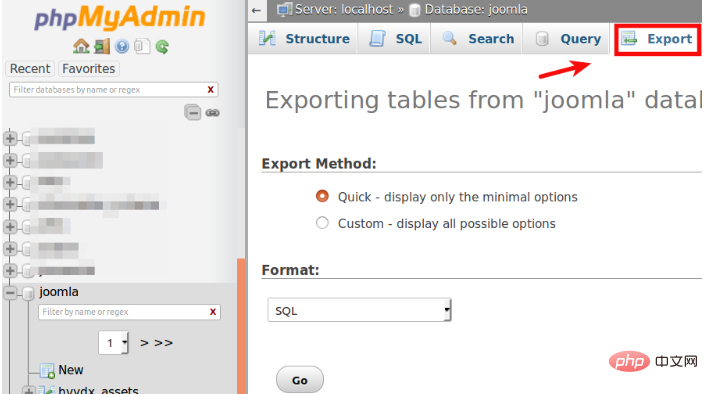Select the Quick export method radio button
The width and height of the screenshot is (708, 394).
click(x=322, y=196)
